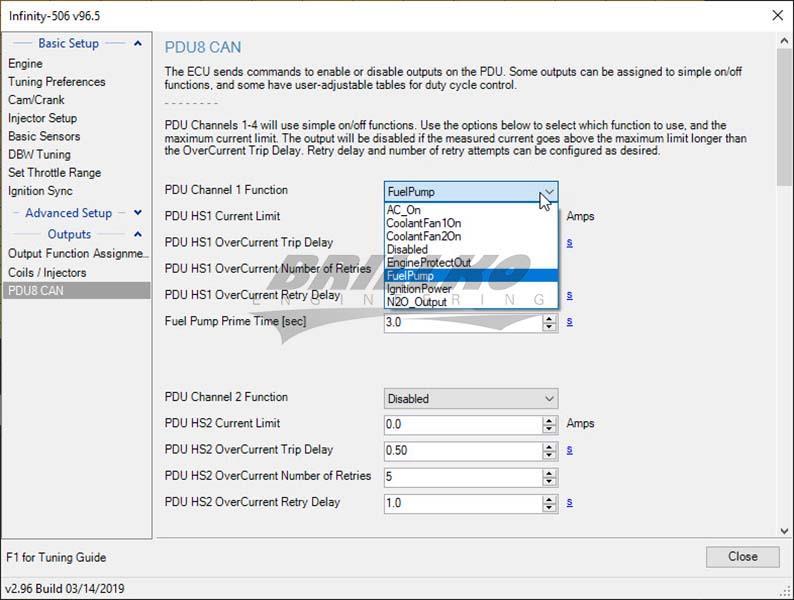Collapse the Basic Setup section
Screen dimensions: 794x600
(x=137, y=44)
